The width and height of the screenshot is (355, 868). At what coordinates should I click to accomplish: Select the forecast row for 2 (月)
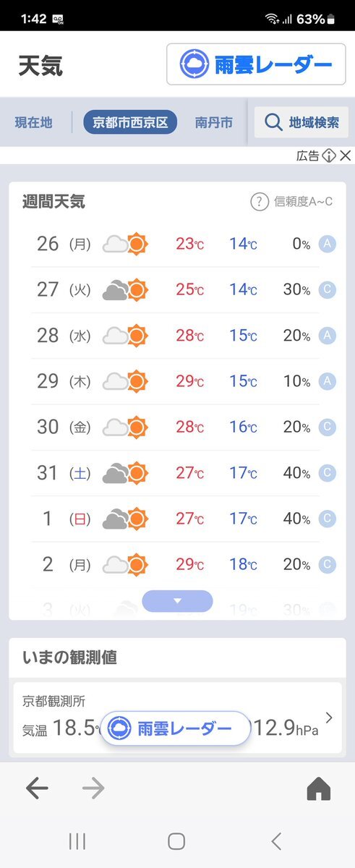pos(177,565)
